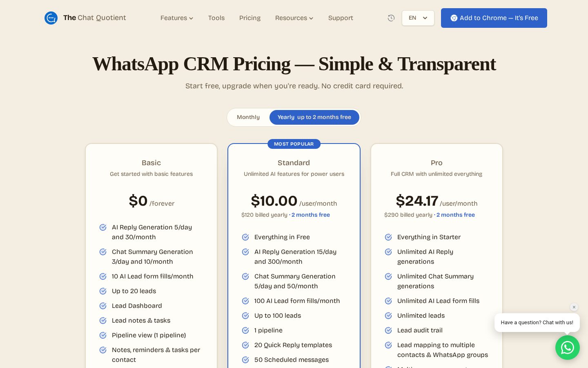The image size is (588, 368).
Task: Open the Pricing page
Action: tap(250, 18)
